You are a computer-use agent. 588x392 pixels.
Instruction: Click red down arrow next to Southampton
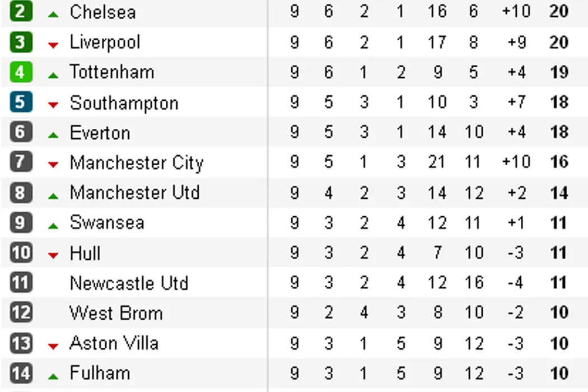tap(53, 105)
